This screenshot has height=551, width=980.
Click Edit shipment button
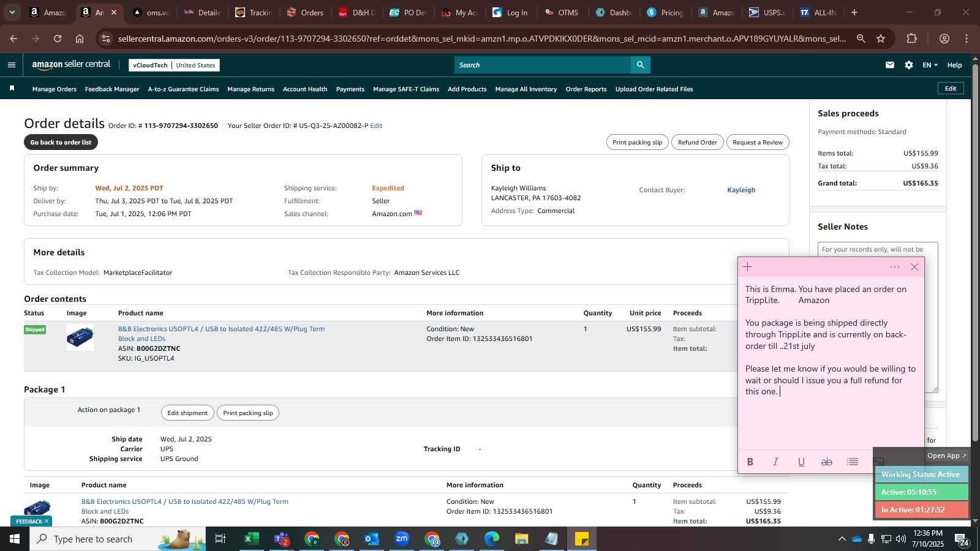tap(187, 413)
